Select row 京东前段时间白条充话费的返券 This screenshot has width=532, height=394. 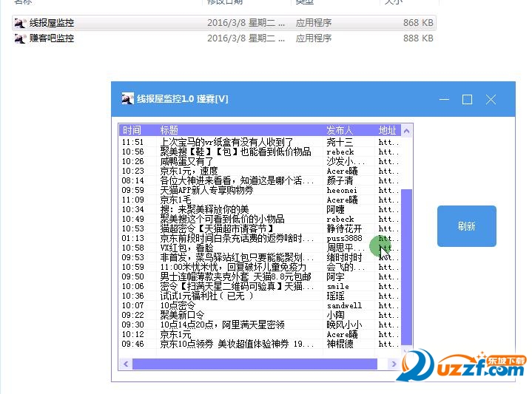pos(260,238)
